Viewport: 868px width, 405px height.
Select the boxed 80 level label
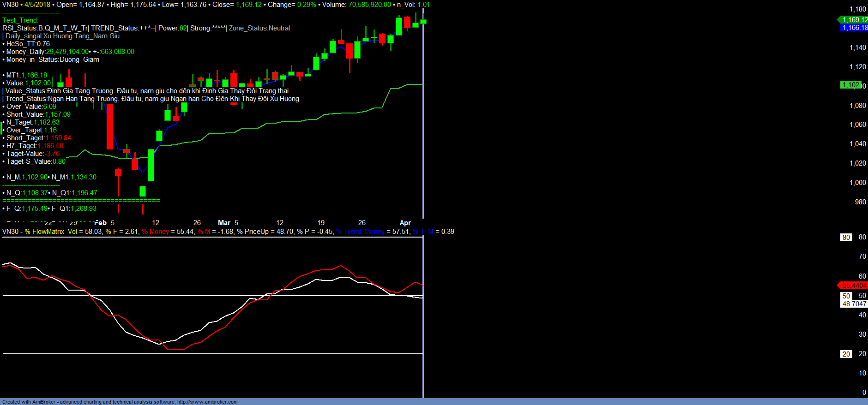tap(846, 237)
